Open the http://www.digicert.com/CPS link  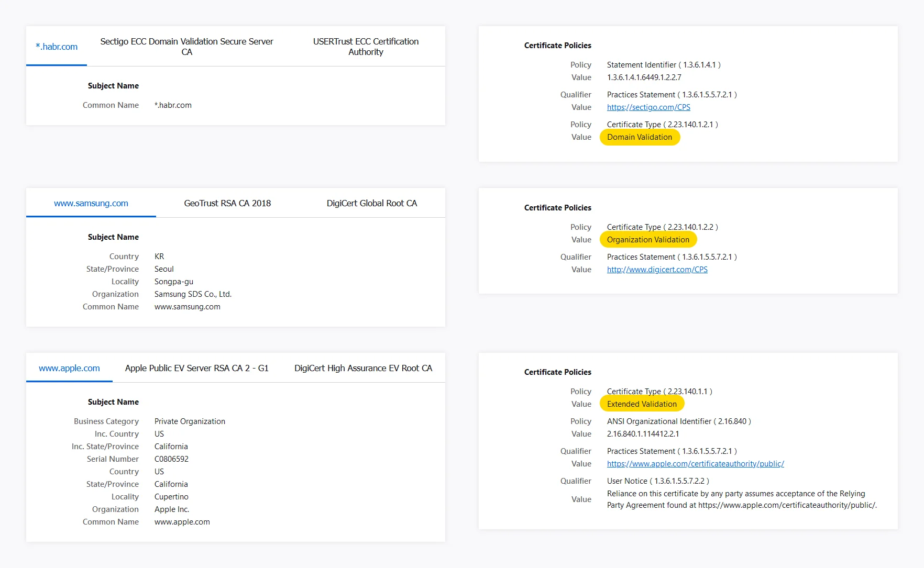pyautogui.click(x=657, y=270)
